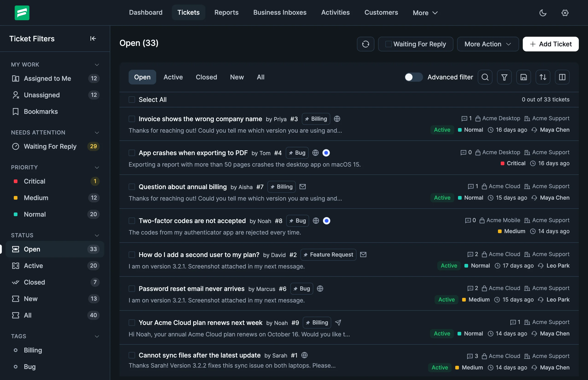Click the app logo in the top left

click(22, 13)
